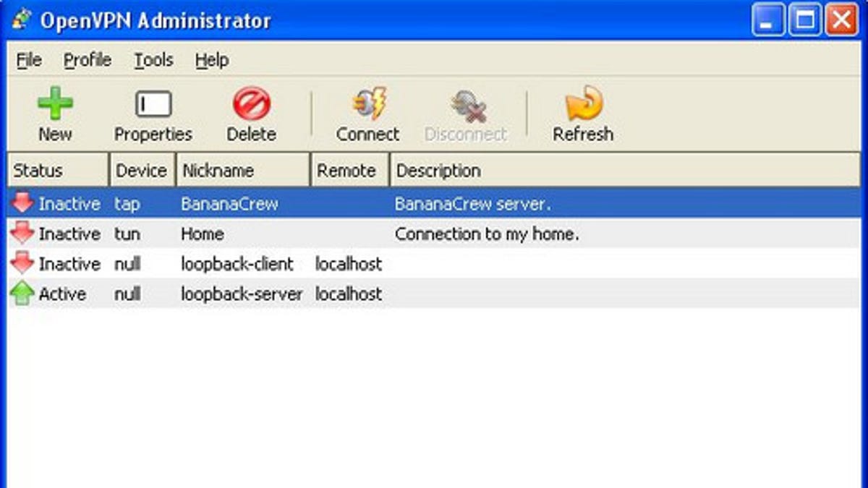Select the loopback-client nickname
This screenshot has width=868, height=488.
[x=237, y=265]
